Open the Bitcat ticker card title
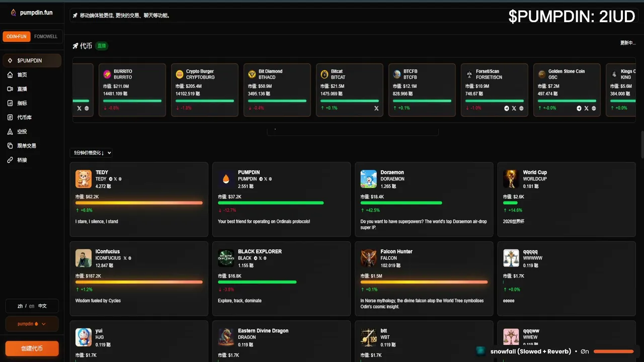The height and width of the screenshot is (362, 644). tap(337, 71)
